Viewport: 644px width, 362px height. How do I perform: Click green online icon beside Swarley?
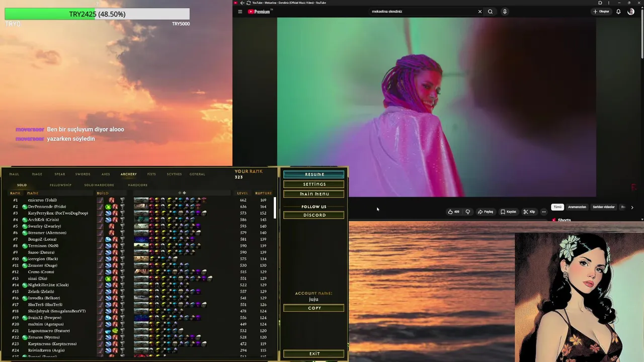[x=24, y=226]
